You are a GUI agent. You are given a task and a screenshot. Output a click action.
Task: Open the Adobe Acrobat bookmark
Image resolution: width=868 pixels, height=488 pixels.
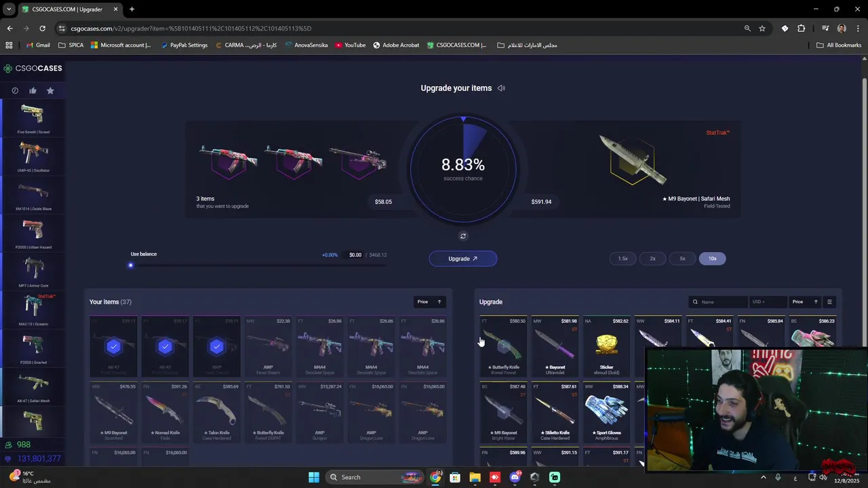(x=396, y=45)
